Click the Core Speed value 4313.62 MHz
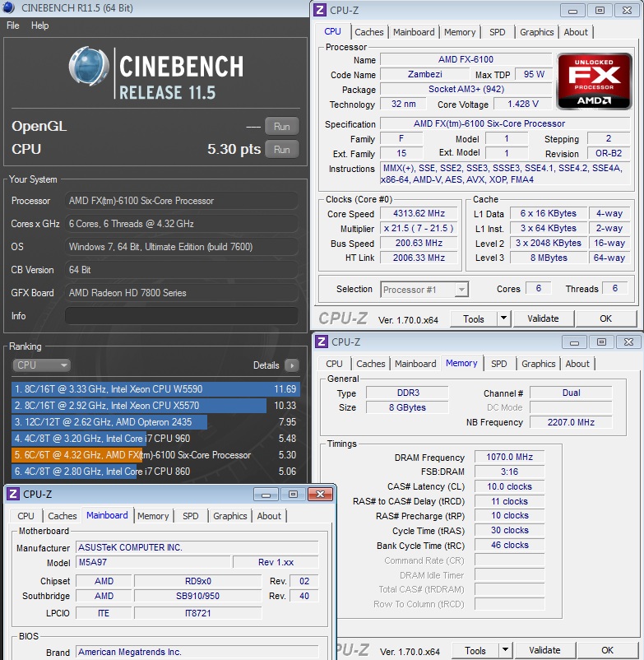The image size is (644, 660). pyautogui.click(x=419, y=213)
